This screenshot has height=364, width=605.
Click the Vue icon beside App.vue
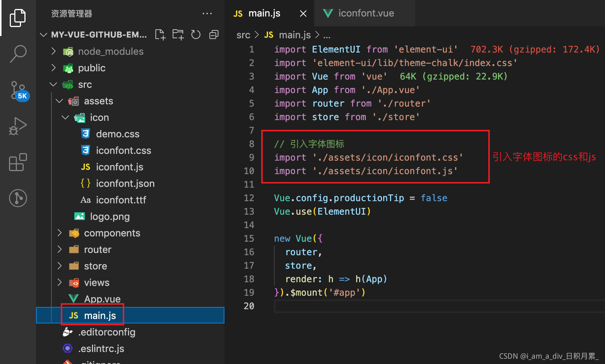click(x=74, y=299)
